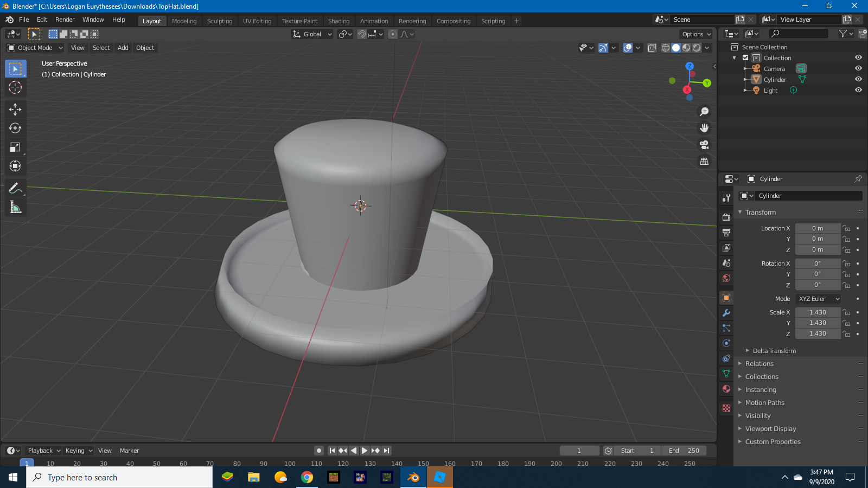Open Chrome from the Windows taskbar
Screen dimensions: 868x488
click(307, 477)
